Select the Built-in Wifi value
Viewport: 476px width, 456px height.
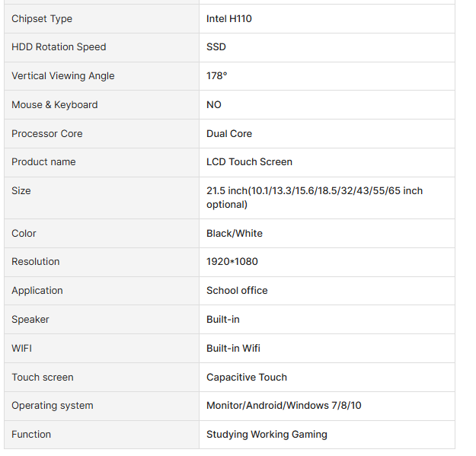(233, 349)
